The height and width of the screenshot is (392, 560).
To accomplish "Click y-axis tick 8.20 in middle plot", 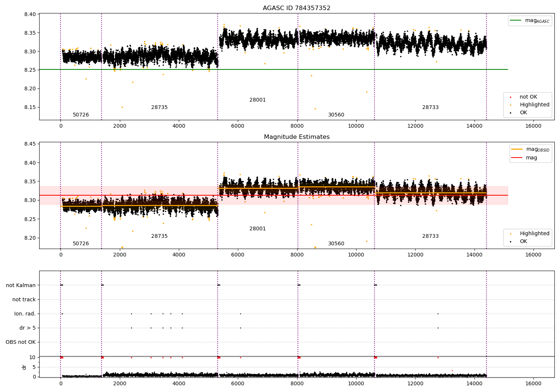I will tap(30, 238).
